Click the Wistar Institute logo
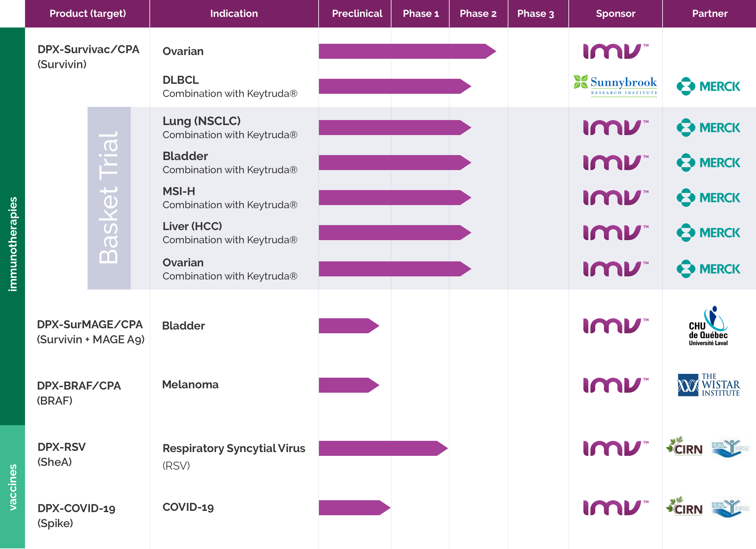This screenshot has width=756, height=549. [708, 385]
